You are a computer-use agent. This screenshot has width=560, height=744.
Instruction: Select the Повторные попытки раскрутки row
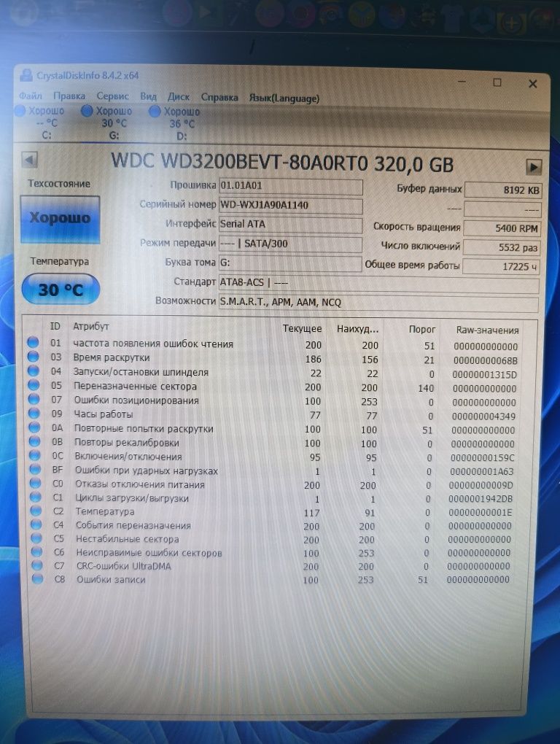point(273,430)
